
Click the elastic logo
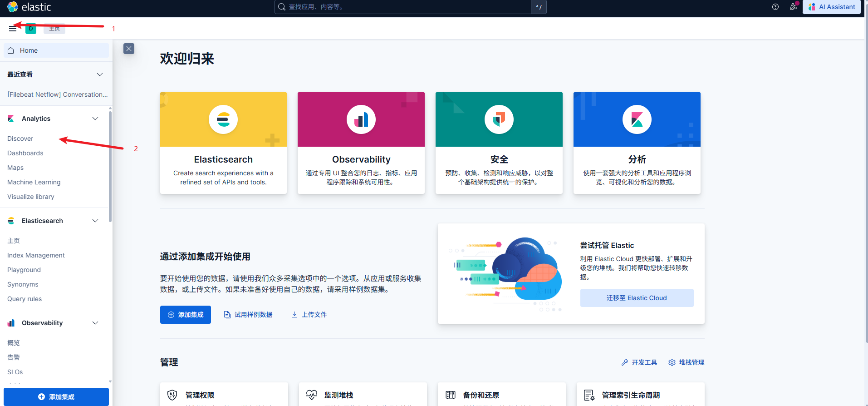29,7
